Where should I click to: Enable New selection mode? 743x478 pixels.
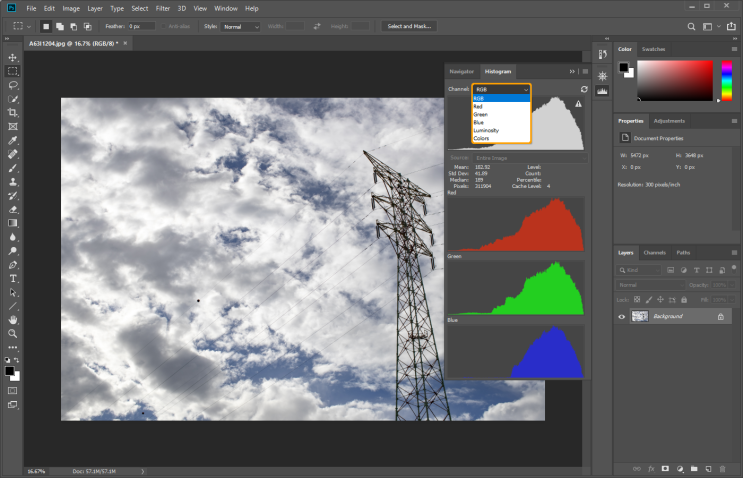click(x=46, y=27)
